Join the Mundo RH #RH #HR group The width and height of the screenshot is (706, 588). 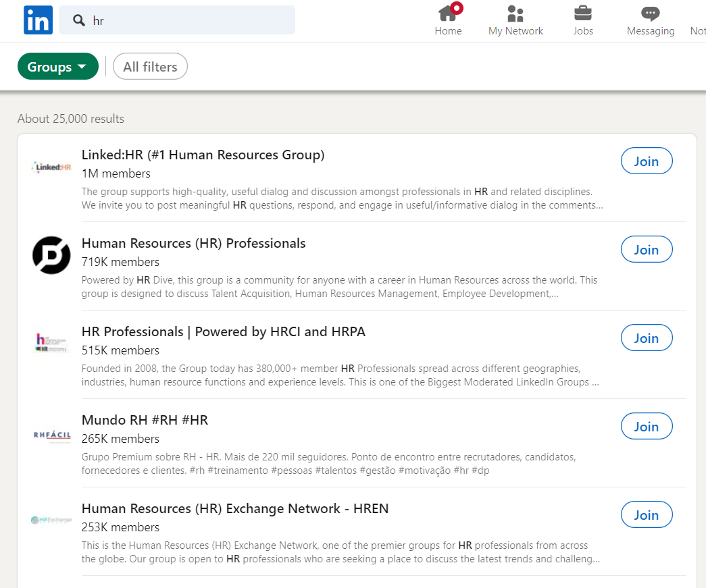[x=647, y=427]
